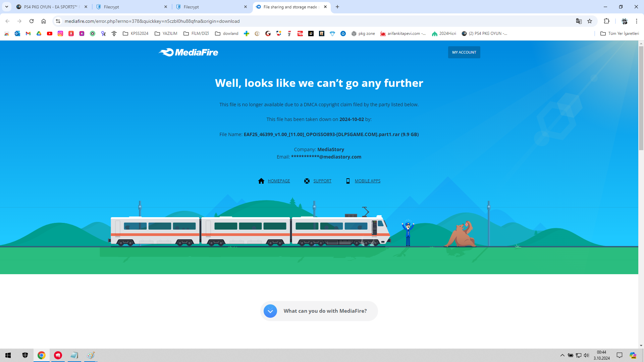Open the Copilot icon in system tray

pos(633,355)
